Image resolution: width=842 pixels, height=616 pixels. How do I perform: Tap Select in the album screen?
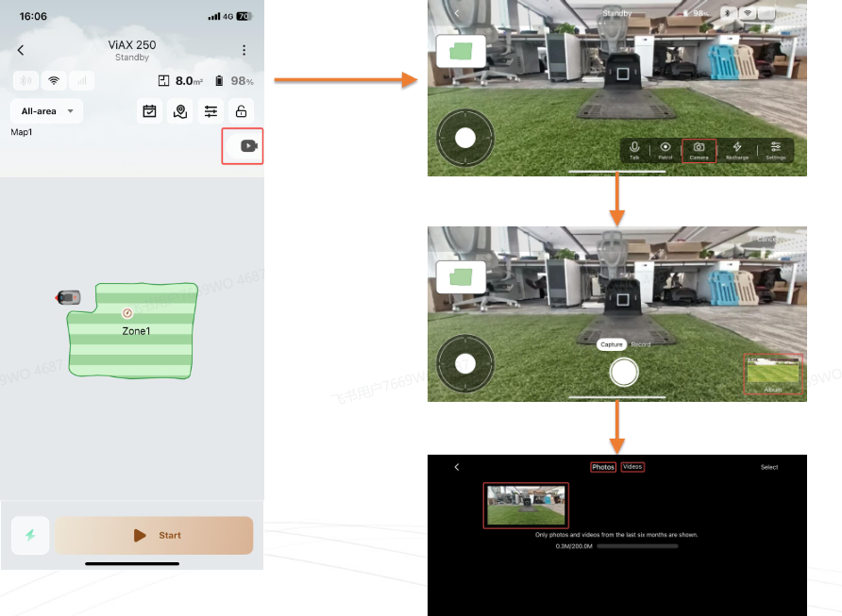pyautogui.click(x=769, y=467)
